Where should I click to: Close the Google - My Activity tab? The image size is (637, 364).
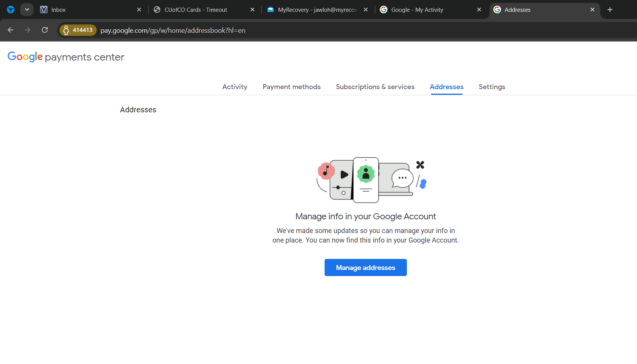(x=479, y=10)
